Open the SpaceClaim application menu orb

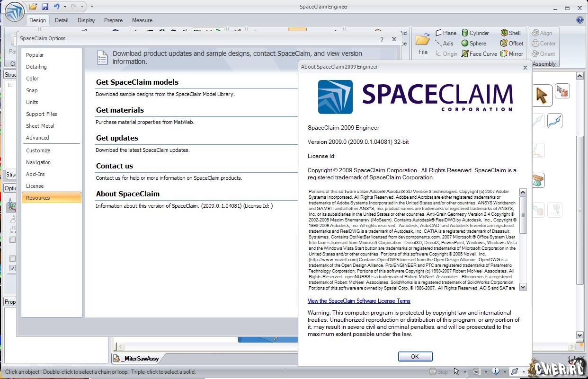(x=14, y=12)
